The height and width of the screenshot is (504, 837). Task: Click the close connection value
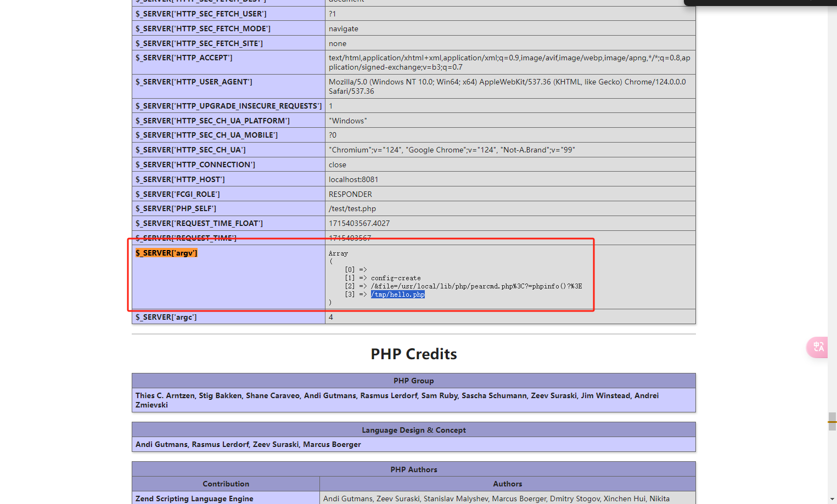[338, 165]
